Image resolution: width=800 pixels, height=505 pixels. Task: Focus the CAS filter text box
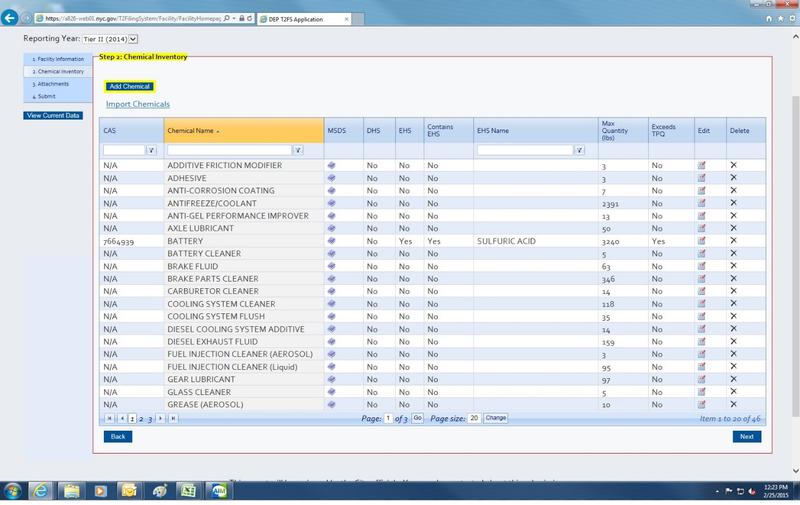124,150
